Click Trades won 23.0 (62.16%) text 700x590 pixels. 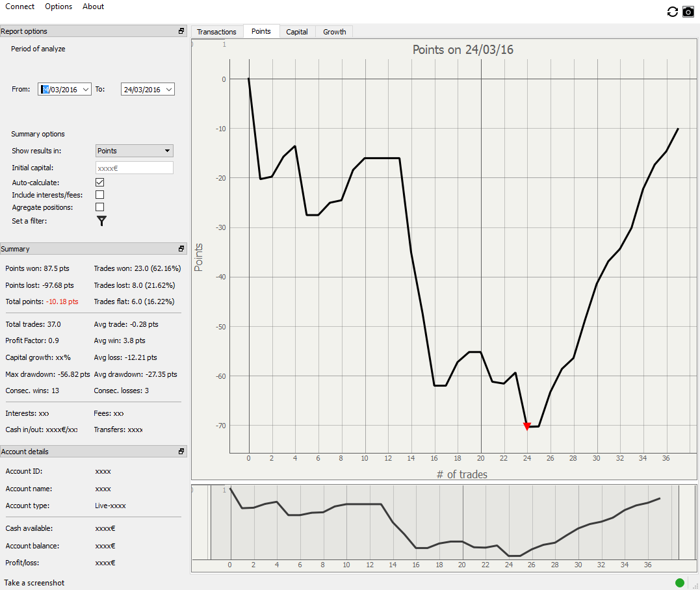coord(138,268)
